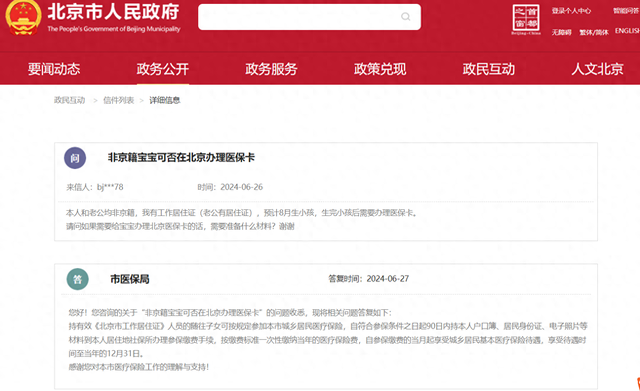Viewport: 640px width, 391px height.
Task: Click 登录个人中心 login link
Action: (x=571, y=11)
